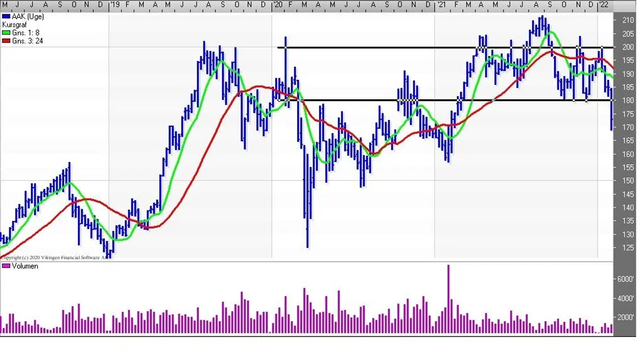Click the 6000' volume axis label
This screenshot has height=363, width=644.
(626, 279)
